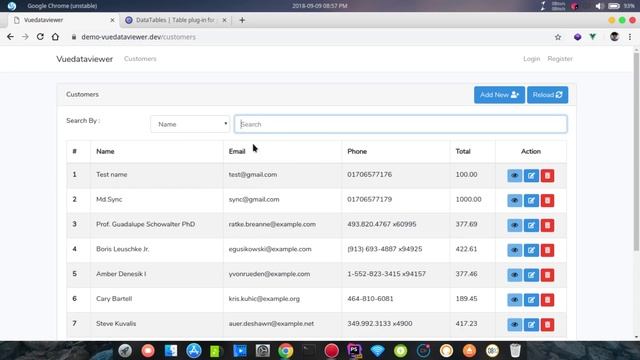Switch to the DataTables browser tab
This screenshot has width=640, height=360.
176,20
